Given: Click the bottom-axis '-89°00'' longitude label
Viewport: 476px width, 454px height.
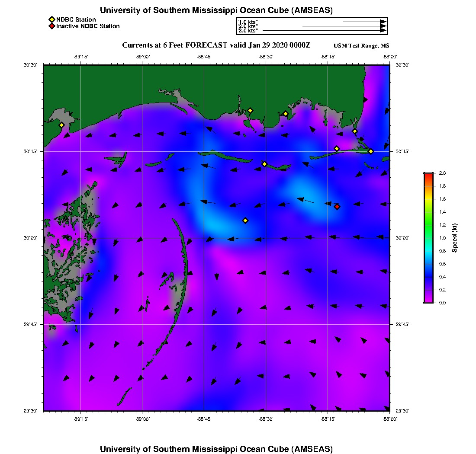Looking at the screenshot, I should tap(142, 419).
